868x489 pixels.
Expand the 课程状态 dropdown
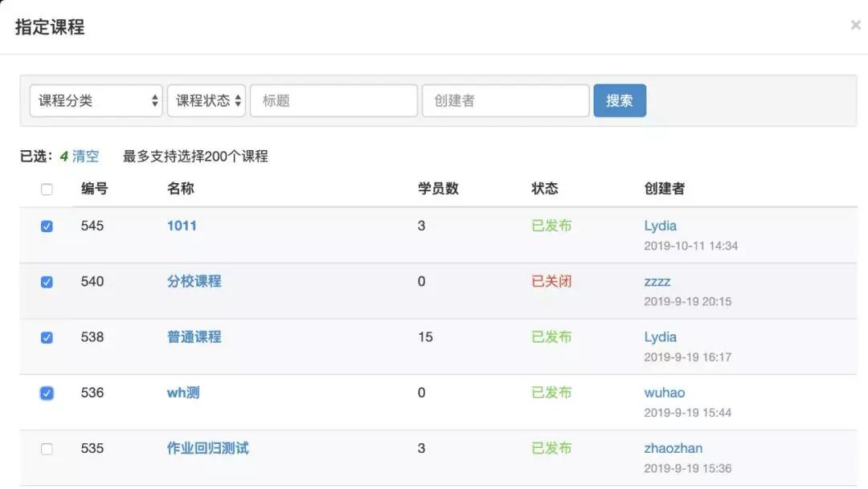coord(206,101)
